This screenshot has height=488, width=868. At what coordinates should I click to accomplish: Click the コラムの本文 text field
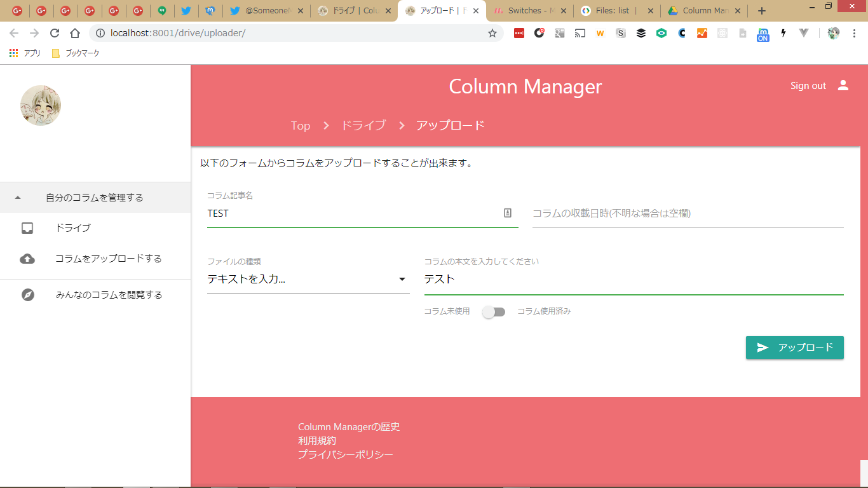(x=633, y=280)
